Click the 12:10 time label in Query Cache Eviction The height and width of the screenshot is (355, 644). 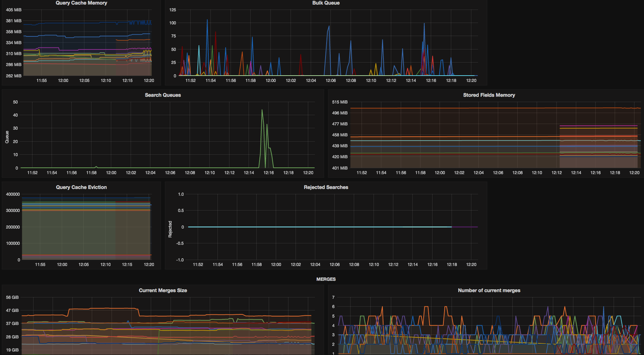[x=106, y=265]
